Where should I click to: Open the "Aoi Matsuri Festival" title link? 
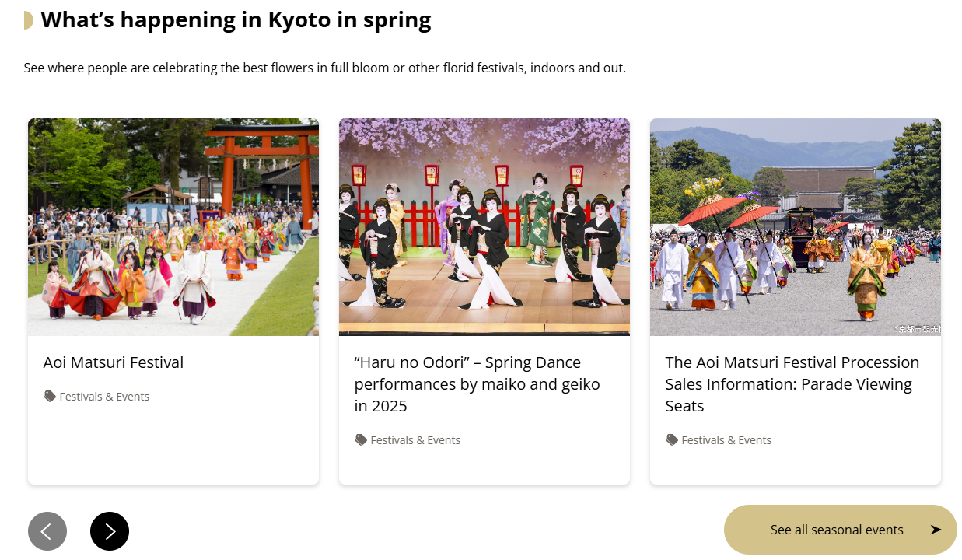click(x=114, y=362)
